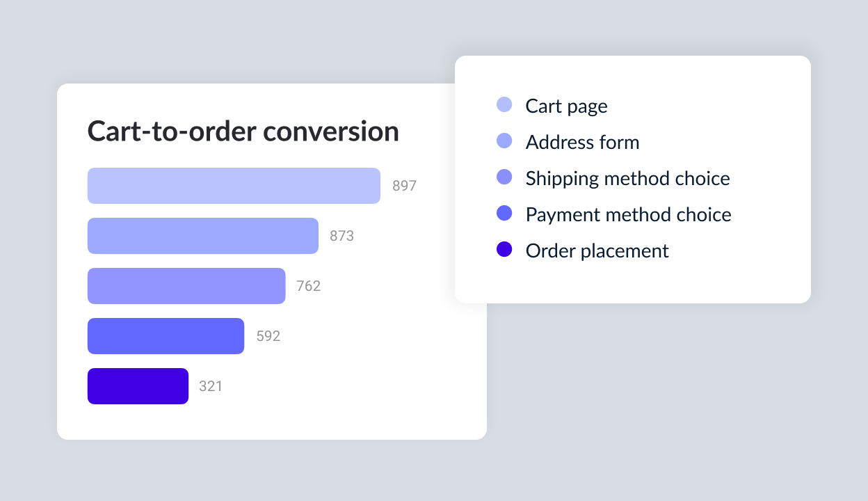This screenshot has height=501, width=868.
Task: Click the Order placement legend dot
Action: click(504, 250)
